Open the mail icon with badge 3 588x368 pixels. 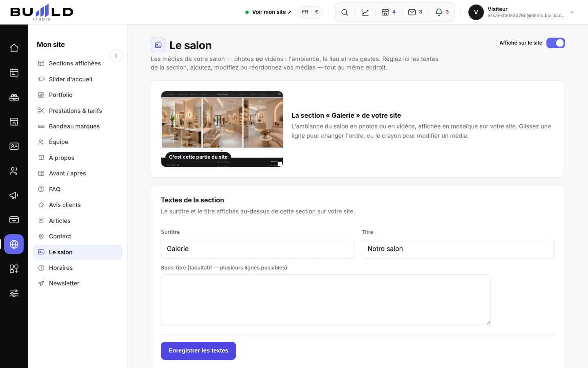415,12
